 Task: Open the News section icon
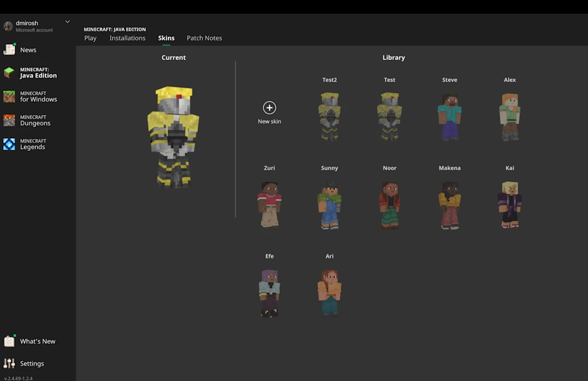[x=9, y=50]
